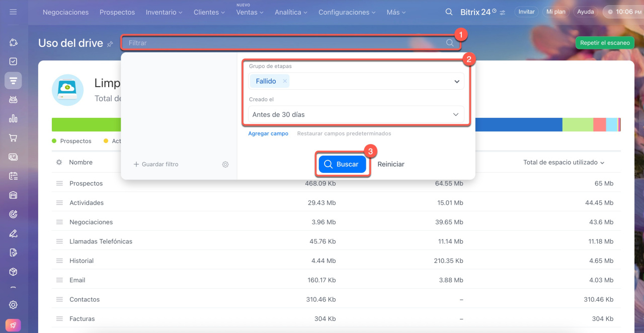Open the calendar icon in the sidebar
The image size is (644, 333).
click(13, 176)
